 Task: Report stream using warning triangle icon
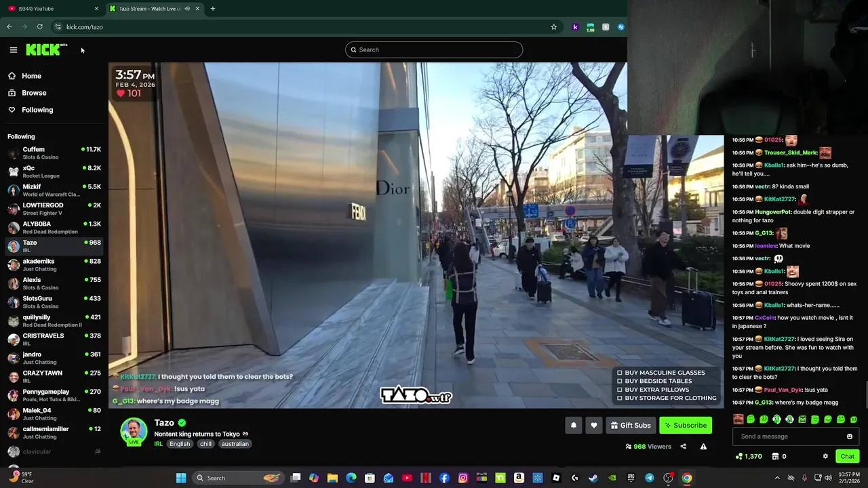(703, 447)
